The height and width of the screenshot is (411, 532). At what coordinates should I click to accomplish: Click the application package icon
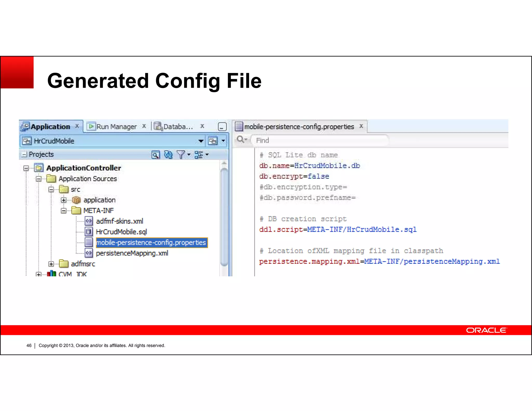coord(76,200)
